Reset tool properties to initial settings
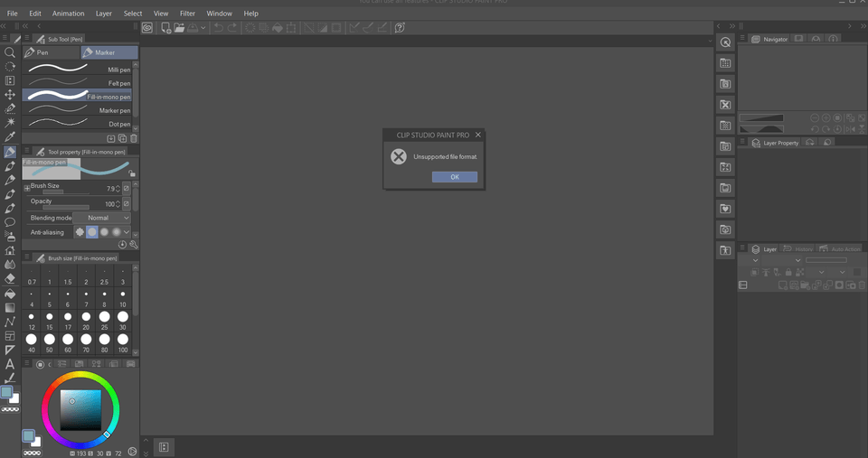Viewport: 868px width, 458px height. click(122, 244)
